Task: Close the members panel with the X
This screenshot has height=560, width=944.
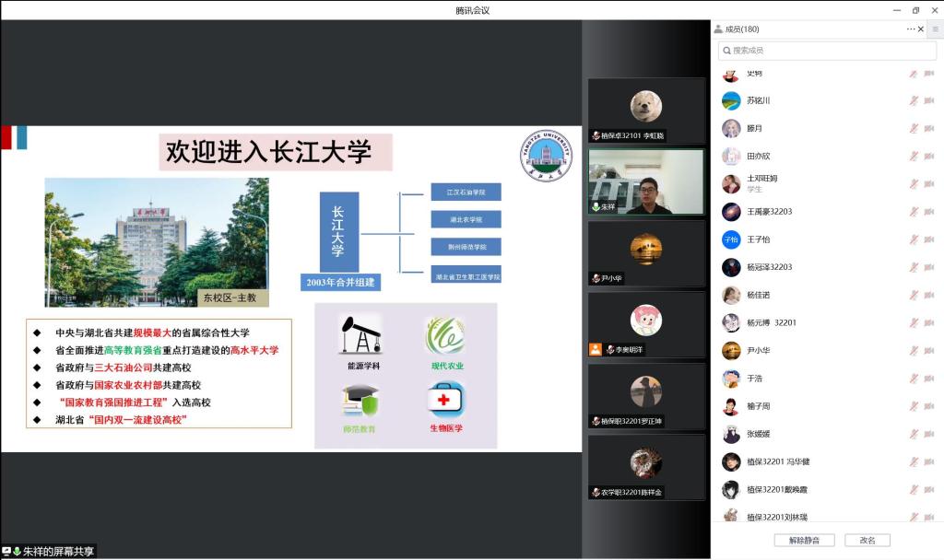Action: point(921,29)
